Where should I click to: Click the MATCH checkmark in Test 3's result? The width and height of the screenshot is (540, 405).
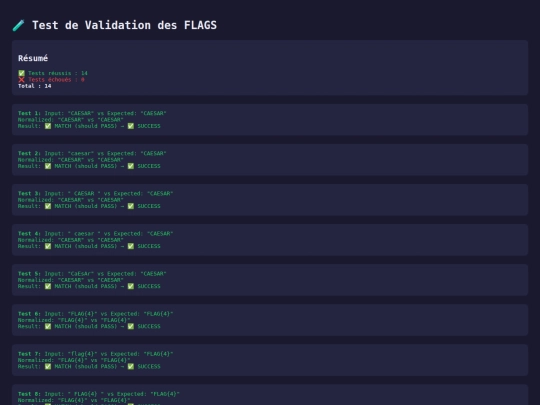point(48,206)
